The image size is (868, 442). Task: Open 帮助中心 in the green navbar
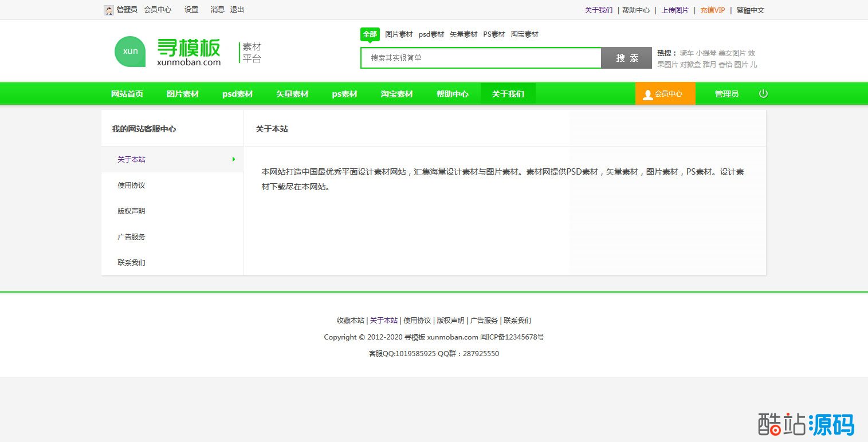pos(452,94)
